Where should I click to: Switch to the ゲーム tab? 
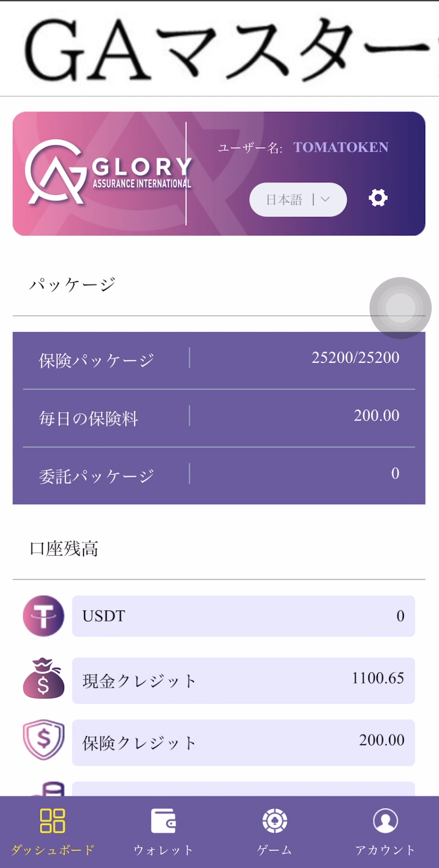pos(275,850)
